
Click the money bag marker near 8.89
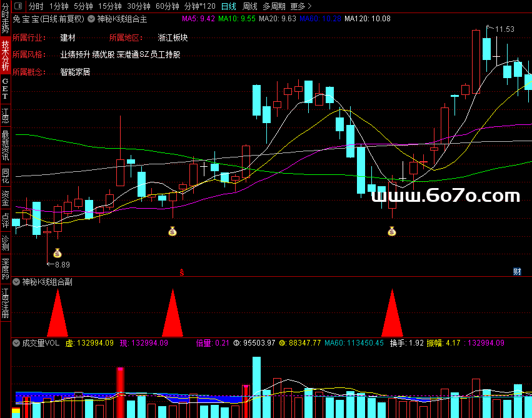[x=58, y=253]
